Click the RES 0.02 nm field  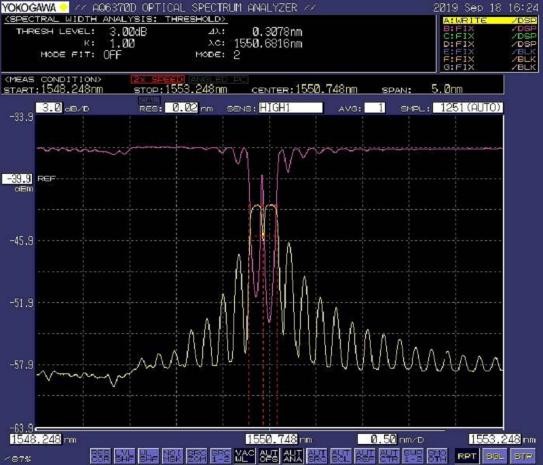[x=181, y=108]
